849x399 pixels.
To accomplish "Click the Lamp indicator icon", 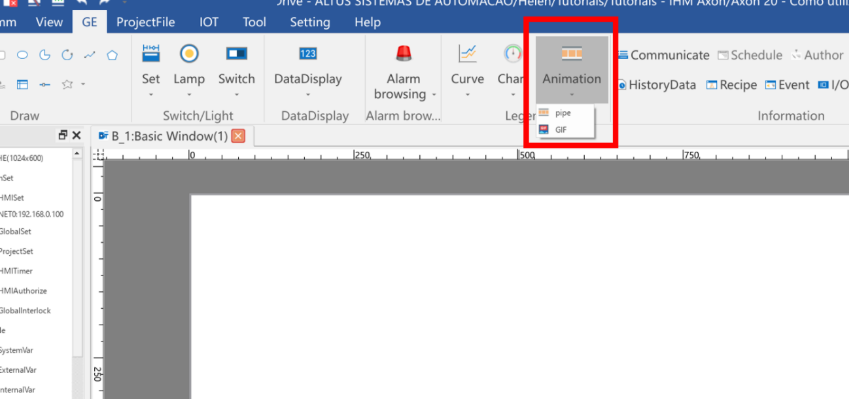I will (x=189, y=53).
